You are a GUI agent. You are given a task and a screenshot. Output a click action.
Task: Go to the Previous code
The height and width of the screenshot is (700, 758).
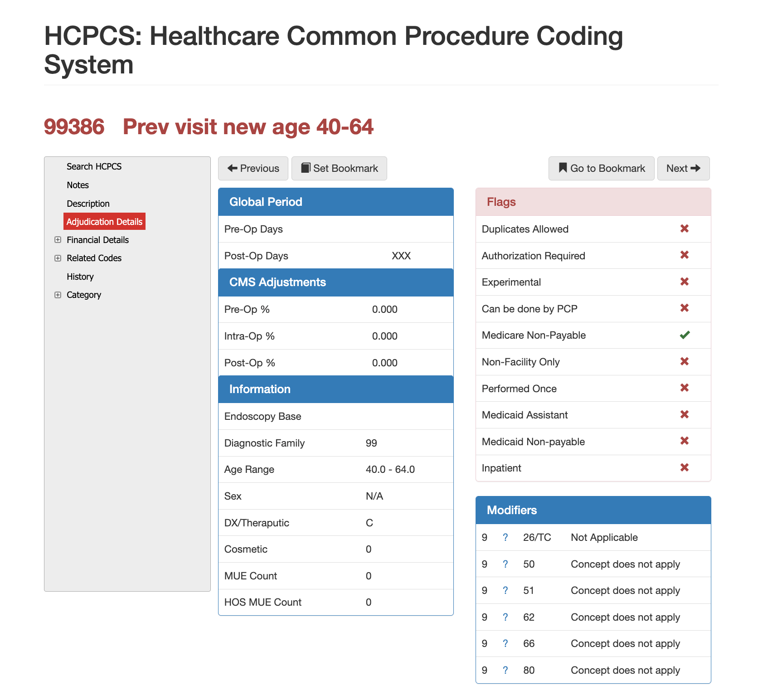[253, 169]
